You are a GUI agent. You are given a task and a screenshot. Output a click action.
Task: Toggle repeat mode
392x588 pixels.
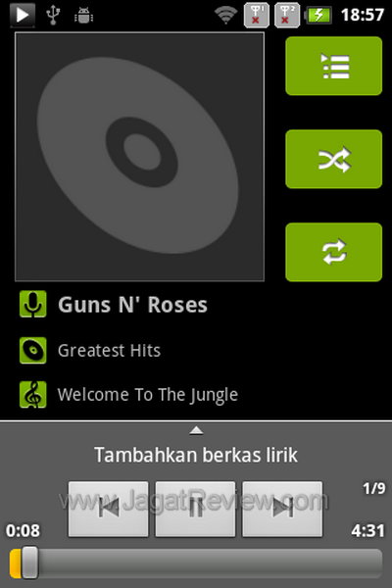(333, 252)
